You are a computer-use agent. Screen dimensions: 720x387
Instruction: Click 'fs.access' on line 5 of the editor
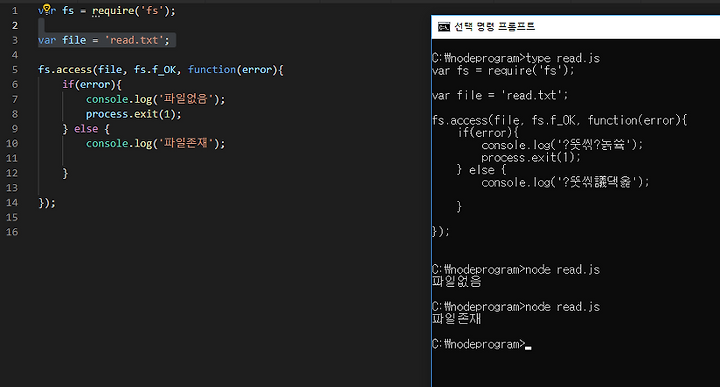(65, 70)
